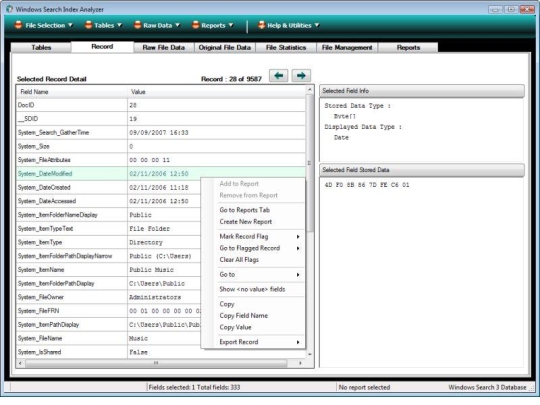The image size is (540, 405).
Task: Choose Go to Reports Tab in context menu
Action: coord(245,210)
